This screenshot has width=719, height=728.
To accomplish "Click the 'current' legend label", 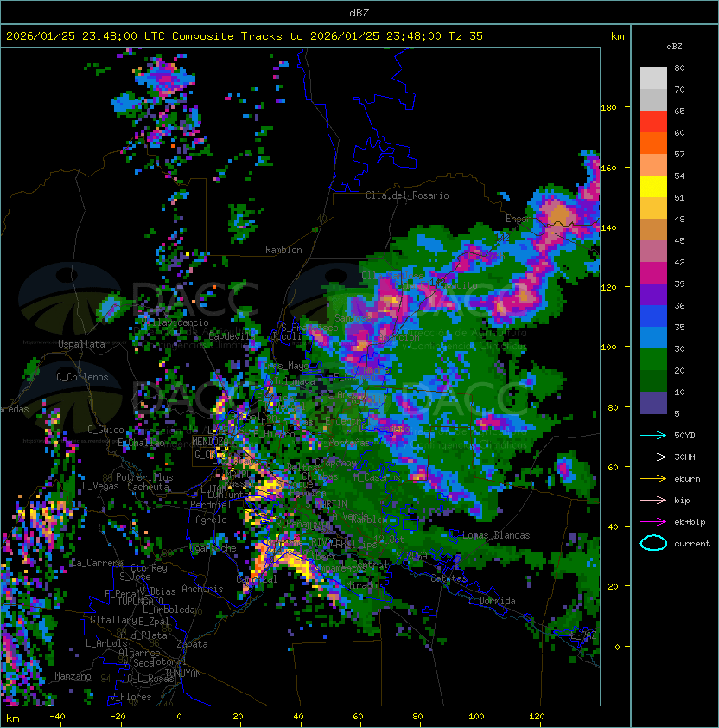I will (x=692, y=544).
